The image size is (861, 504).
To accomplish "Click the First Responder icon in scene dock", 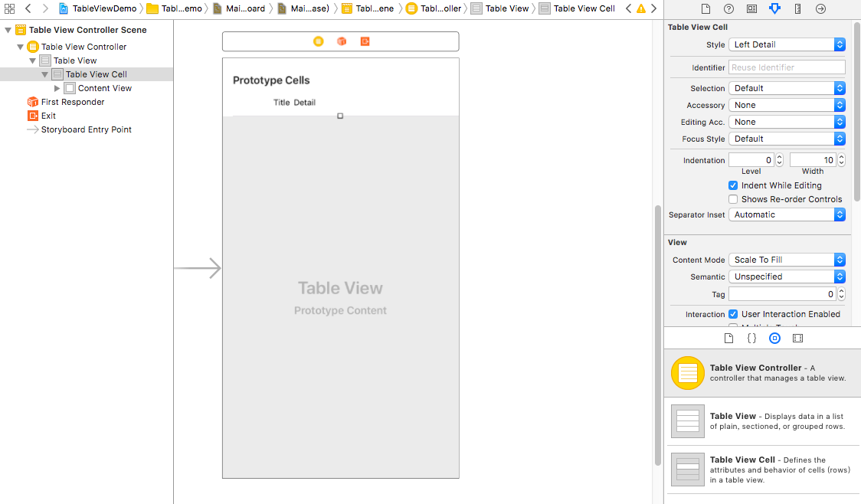I will pos(342,41).
